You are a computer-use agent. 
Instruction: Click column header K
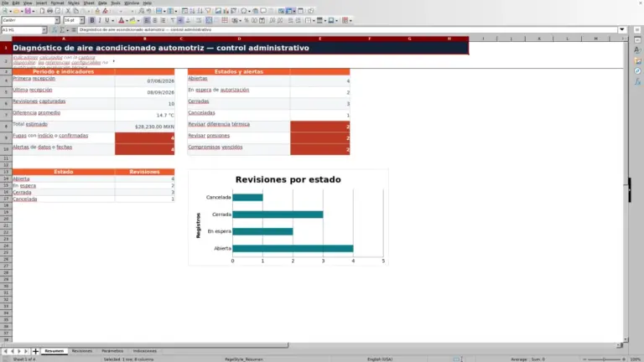tap(539, 39)
